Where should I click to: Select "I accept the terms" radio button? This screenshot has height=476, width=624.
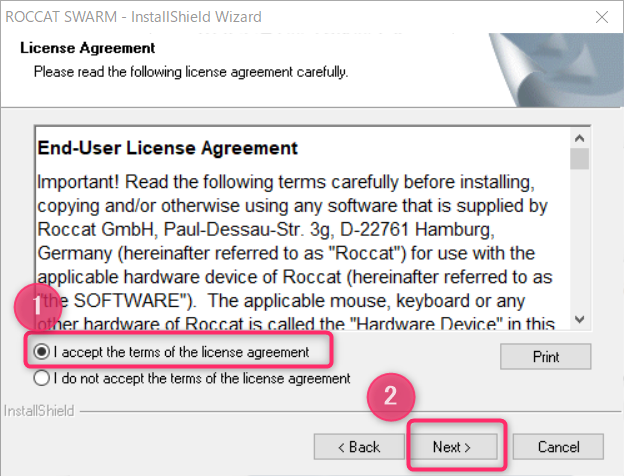click(x=42, y=352)
